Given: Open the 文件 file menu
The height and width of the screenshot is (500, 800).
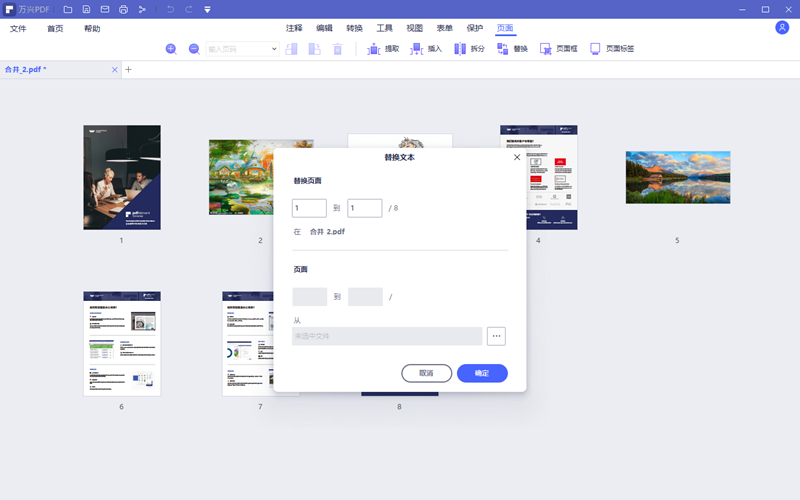Looking at the screenshot, I should (x=18, y=28).
